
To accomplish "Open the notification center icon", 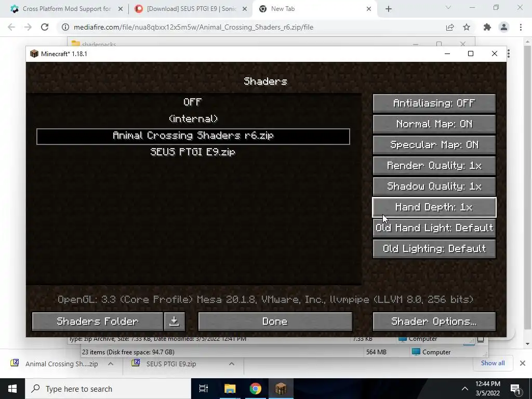I will click(516, 389).
